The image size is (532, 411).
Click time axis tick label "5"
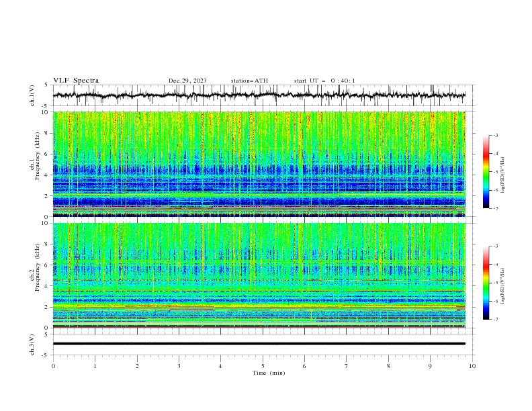(263, 366)
